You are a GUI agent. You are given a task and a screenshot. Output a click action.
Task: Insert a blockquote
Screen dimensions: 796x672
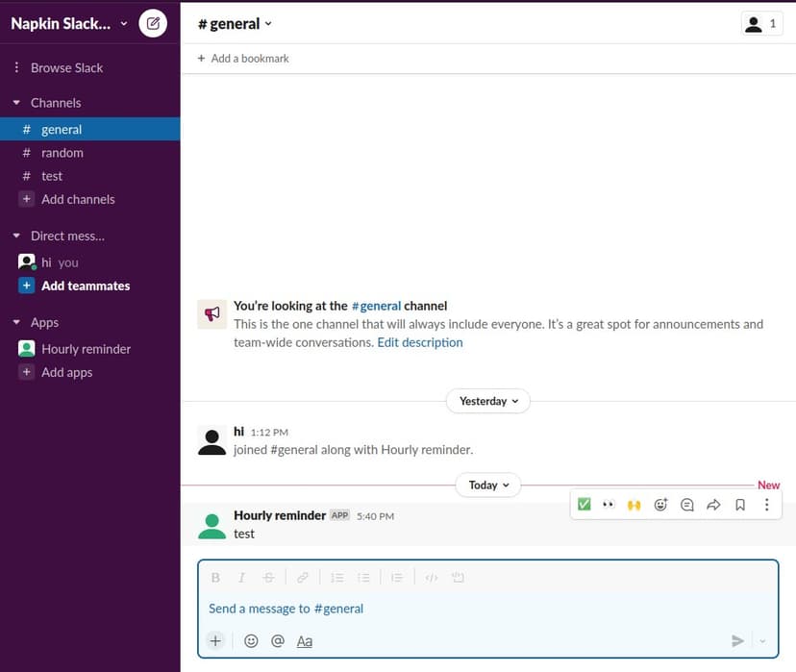point(397,578)
